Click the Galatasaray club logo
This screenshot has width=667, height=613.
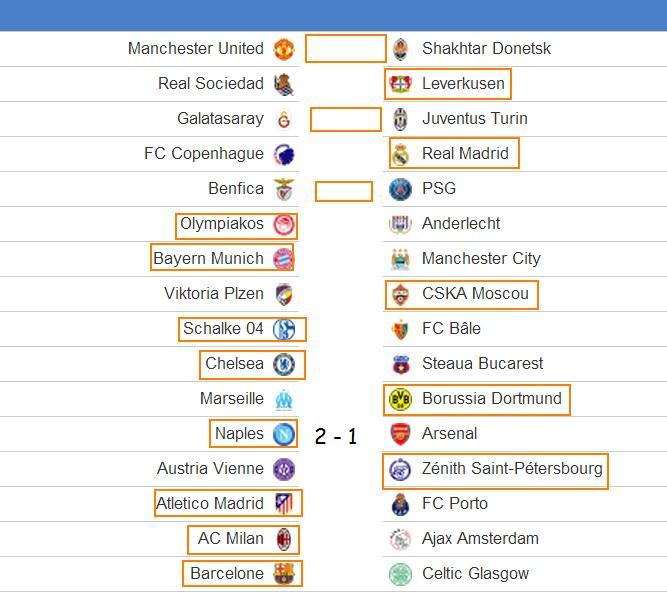pos(284,119)
